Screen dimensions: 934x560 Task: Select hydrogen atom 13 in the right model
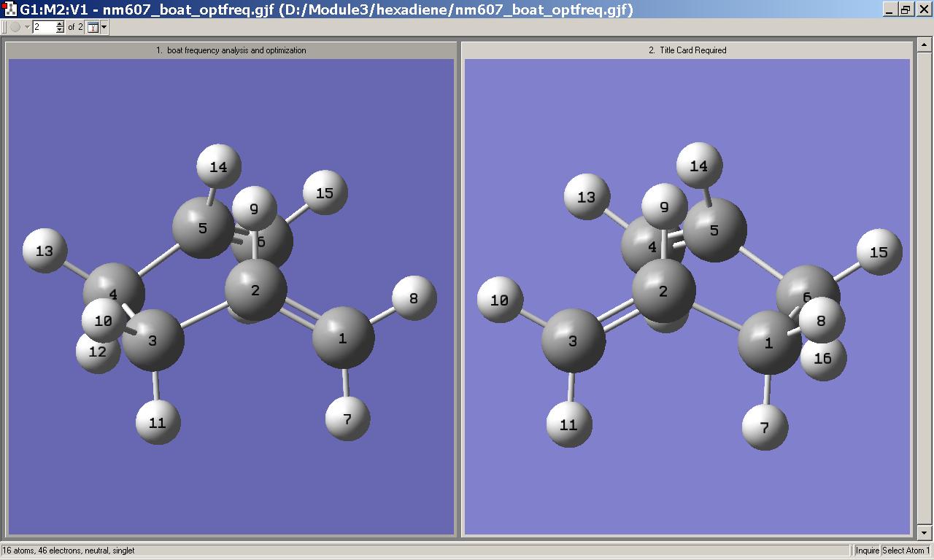[x=587, y=197]
